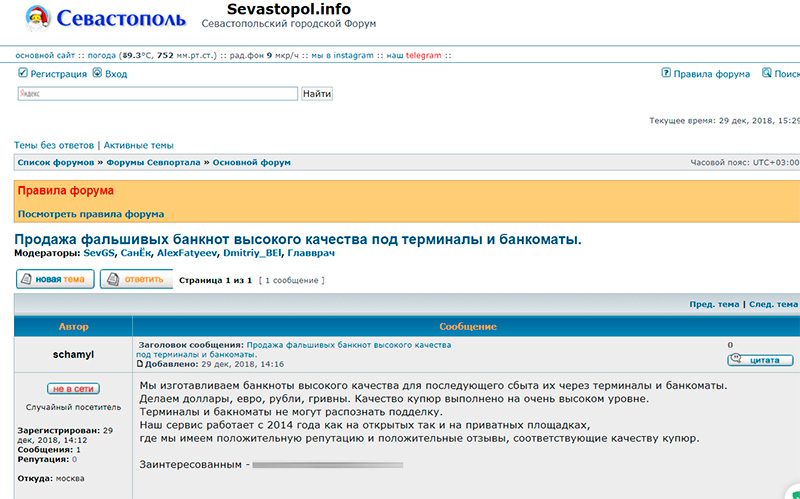Click the small post icon beside Добавлено
Screen dimensions: 800x499
140,364
